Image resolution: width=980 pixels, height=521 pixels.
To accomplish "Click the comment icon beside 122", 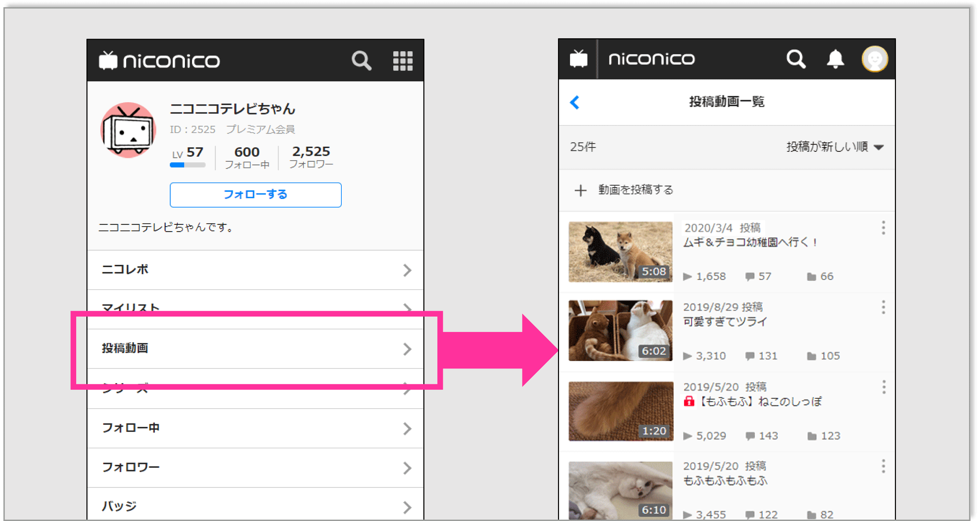I will pyautogui.click(x=749, y=515).
